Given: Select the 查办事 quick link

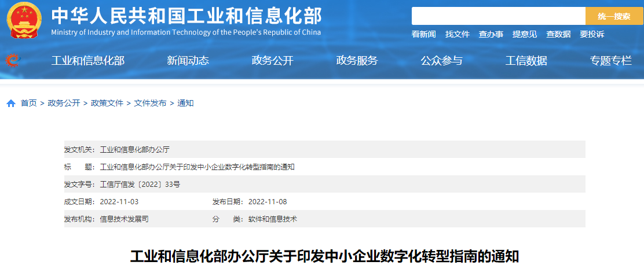Looking at the screenshot, I should pyautogui.click(x=491, y=34).
